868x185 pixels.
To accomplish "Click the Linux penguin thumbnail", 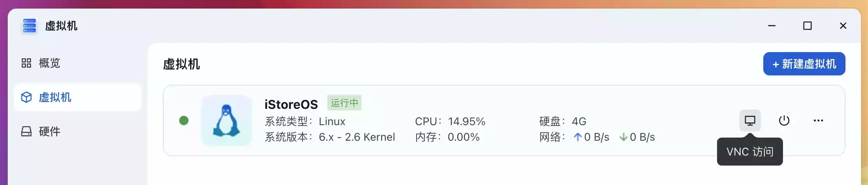I will click(227, 120).
